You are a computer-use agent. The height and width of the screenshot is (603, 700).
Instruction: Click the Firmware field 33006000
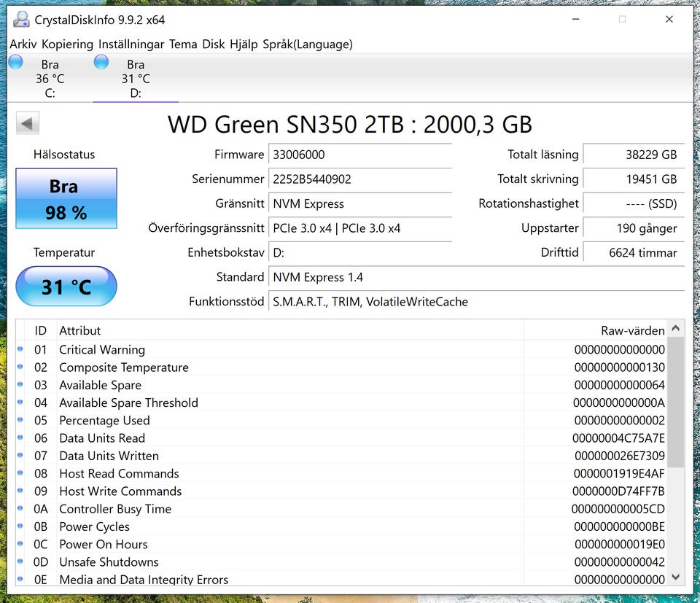360,155
